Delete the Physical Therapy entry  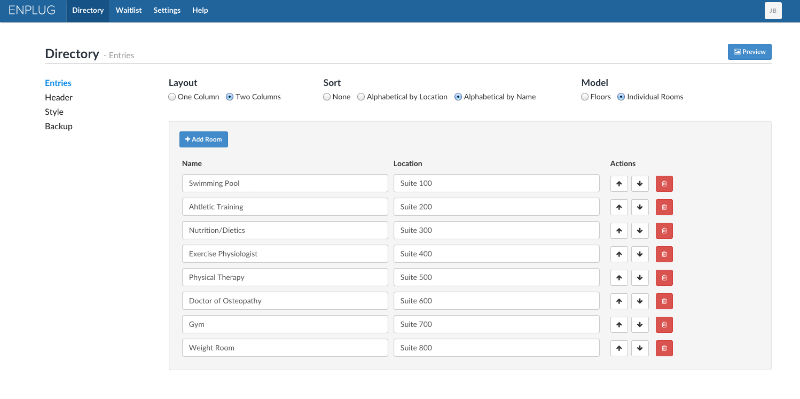[x=664, y=278]
